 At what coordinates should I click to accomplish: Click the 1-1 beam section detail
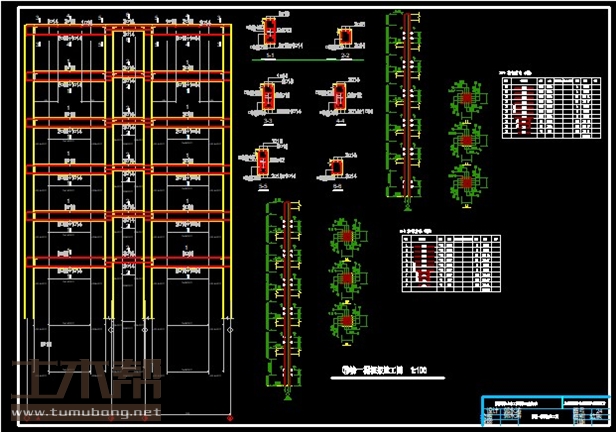pos(266,37)
